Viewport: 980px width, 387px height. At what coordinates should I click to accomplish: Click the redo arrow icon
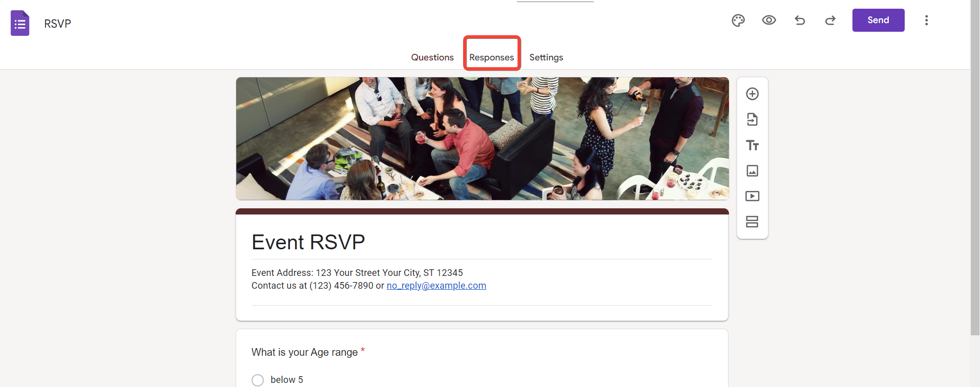(x=830, y=20)
